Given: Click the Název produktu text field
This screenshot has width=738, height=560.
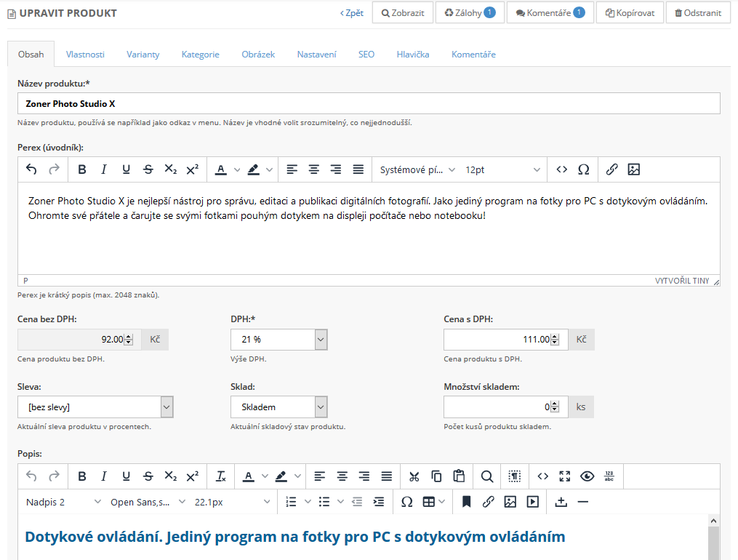Looking at the screenshot, I should (x=369, y=104).
